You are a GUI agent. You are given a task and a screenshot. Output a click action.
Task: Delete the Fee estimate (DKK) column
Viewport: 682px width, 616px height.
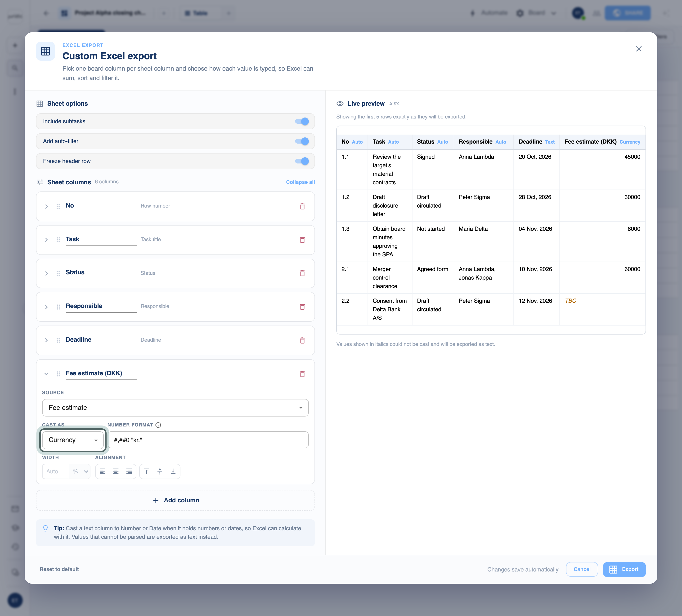click(302, 374)
